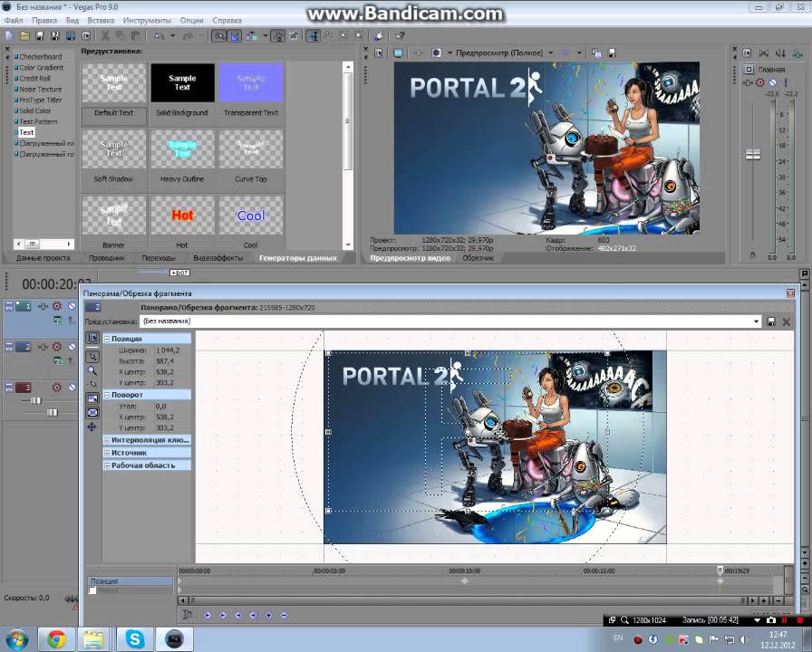Adjust track 3 volume slider

35,401
